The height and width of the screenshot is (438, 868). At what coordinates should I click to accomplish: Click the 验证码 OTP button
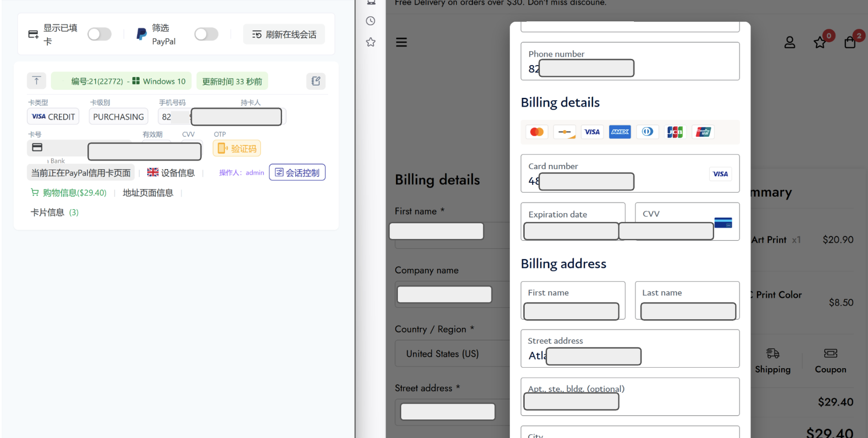tap(237, 149)
